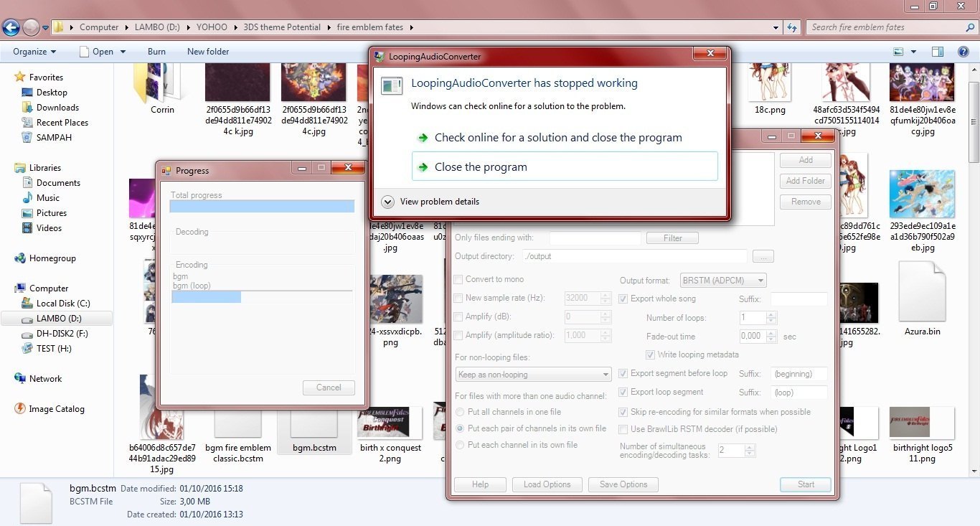Open Downloads in the navigation pane
This screenshot has width=980, height=526.
pyautogui.click(x=57, y=108)
